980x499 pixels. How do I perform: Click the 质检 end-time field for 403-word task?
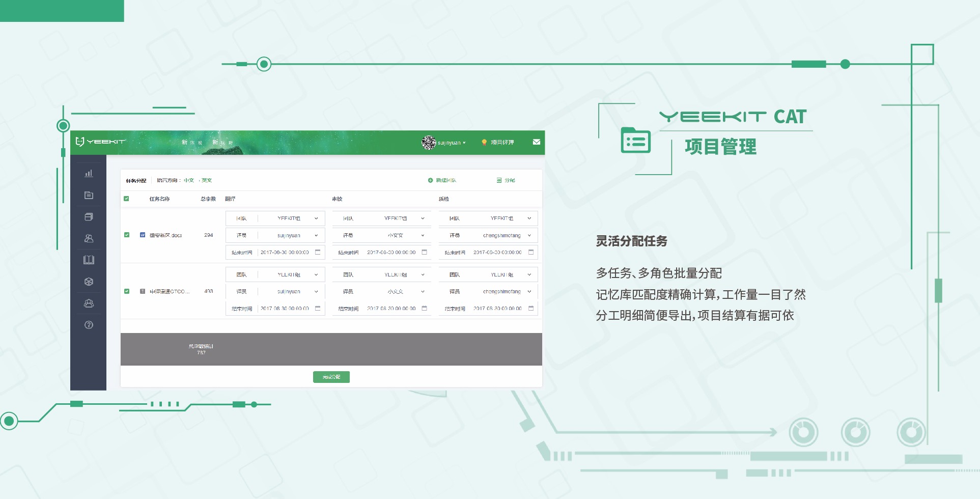click(488, 308)
